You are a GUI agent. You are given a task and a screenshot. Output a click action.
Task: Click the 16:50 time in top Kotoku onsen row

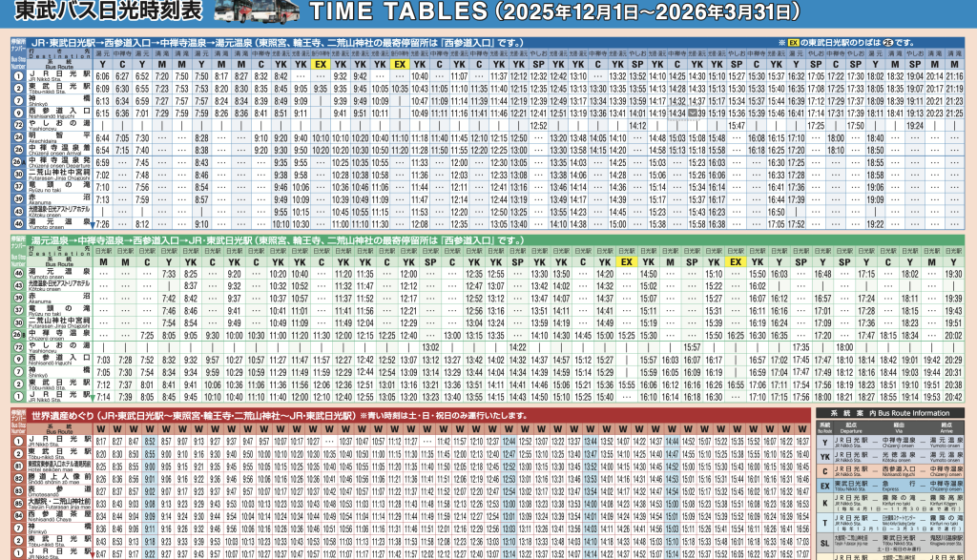pos(776,212)
